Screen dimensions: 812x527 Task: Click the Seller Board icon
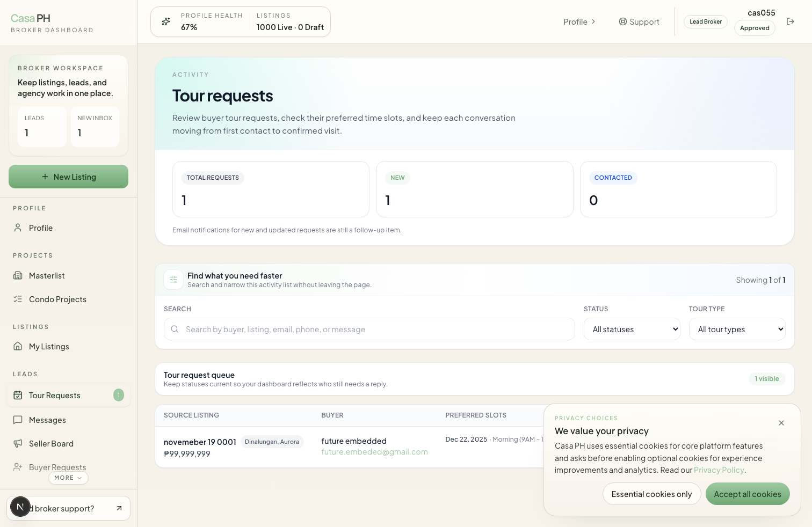click(x=18, y=443)
